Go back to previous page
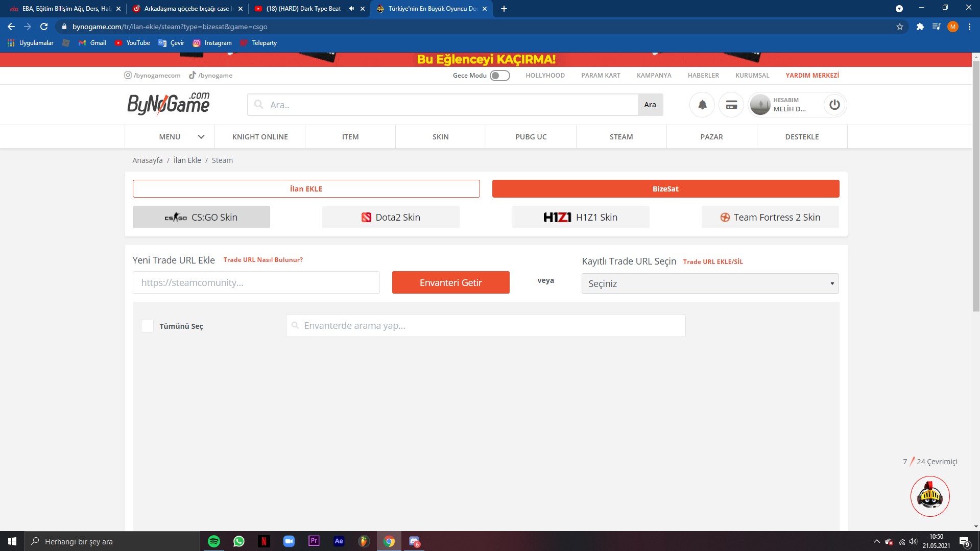 coord(11,27)
